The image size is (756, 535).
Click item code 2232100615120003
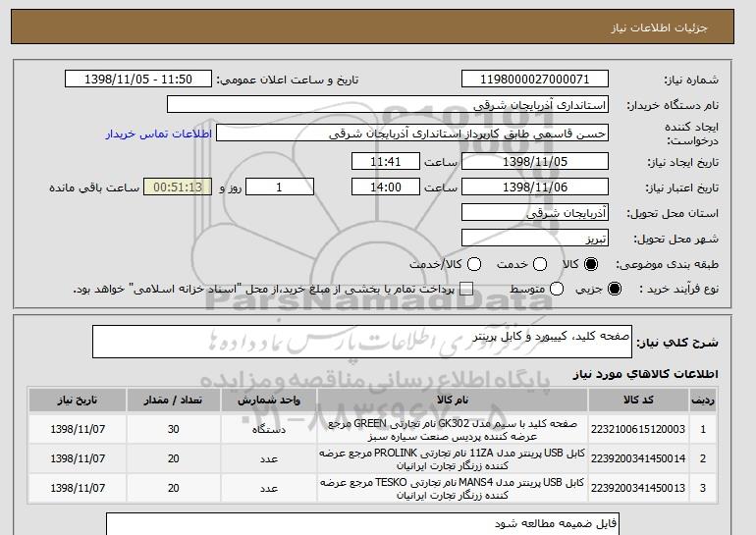point(638,429)
